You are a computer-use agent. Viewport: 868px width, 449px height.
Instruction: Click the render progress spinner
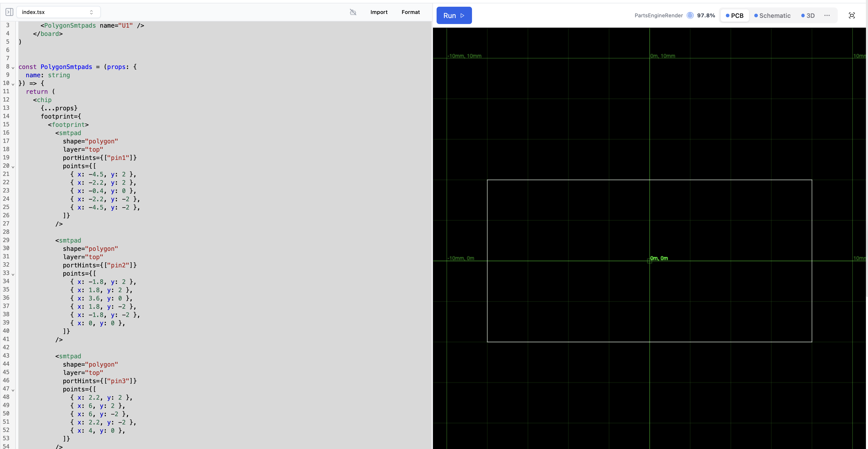(690, 16)
